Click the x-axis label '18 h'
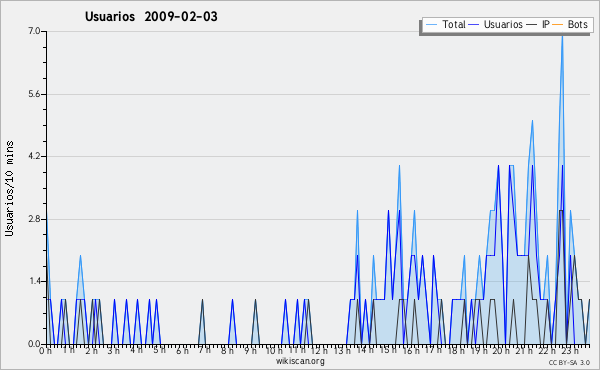600x370 pixels. [456, 351]
